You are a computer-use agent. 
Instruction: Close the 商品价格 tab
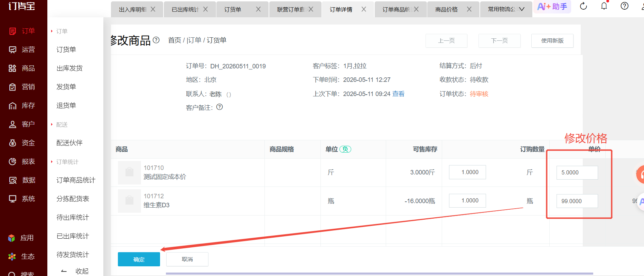(469, 9)
